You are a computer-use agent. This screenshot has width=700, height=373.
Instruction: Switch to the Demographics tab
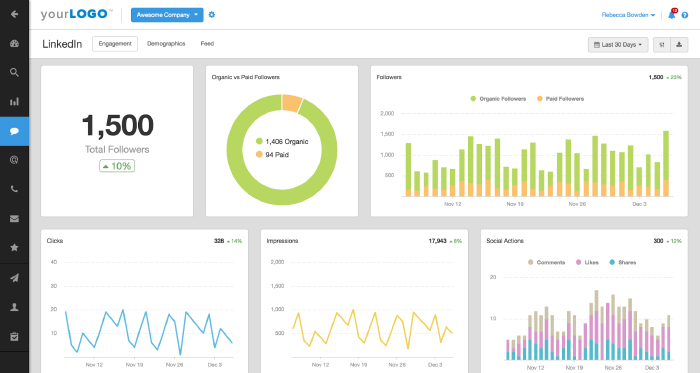(166, 44)
